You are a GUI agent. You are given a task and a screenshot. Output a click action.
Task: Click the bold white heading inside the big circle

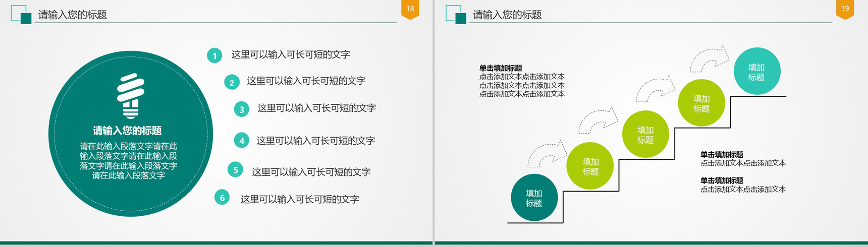point(127,131)
